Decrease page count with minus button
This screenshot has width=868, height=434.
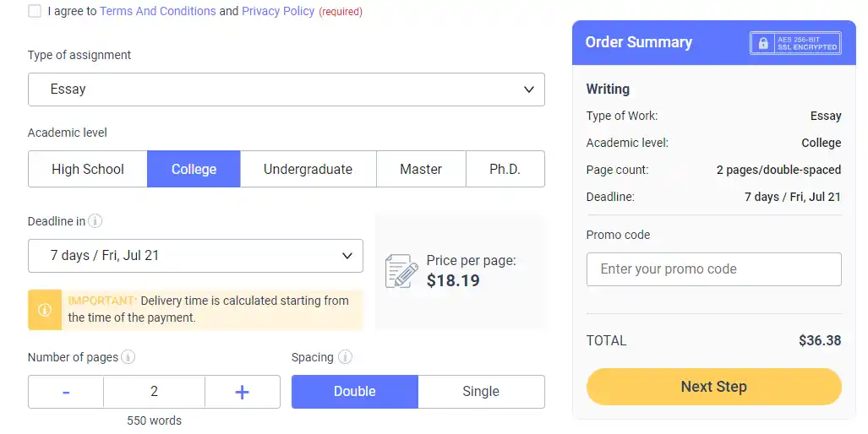[66, 392]
